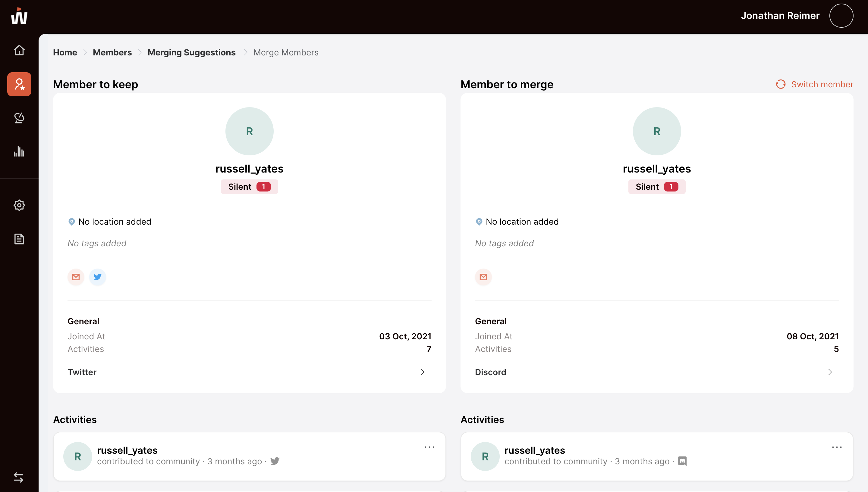Click email icon on member to merge
Image resolution: width=868 pixels, height=492 pixels.
click(x=483, y=277)
